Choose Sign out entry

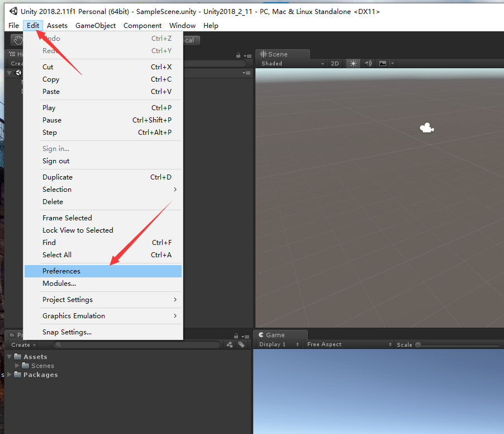103,161
